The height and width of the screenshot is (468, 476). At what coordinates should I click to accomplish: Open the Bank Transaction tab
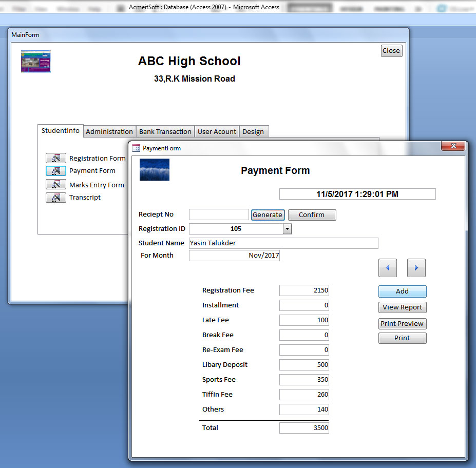click(165, 131)
